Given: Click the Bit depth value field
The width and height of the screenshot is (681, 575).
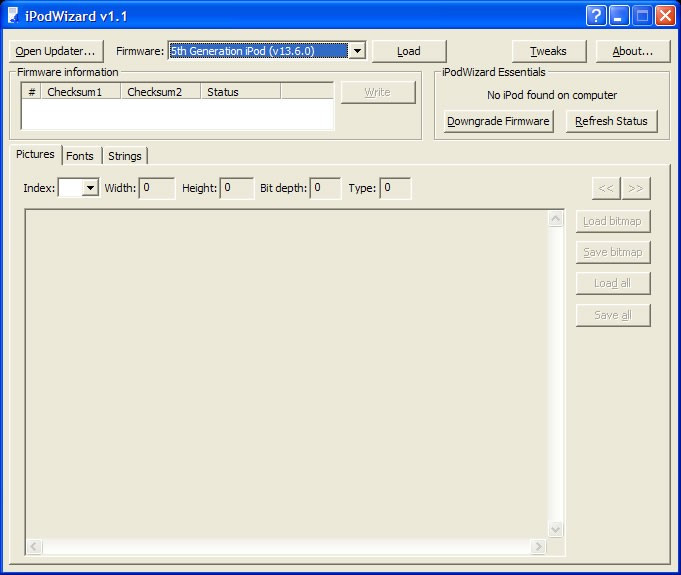Looking at the screenshot, I should pyautogui.click(x=325, y=188).
